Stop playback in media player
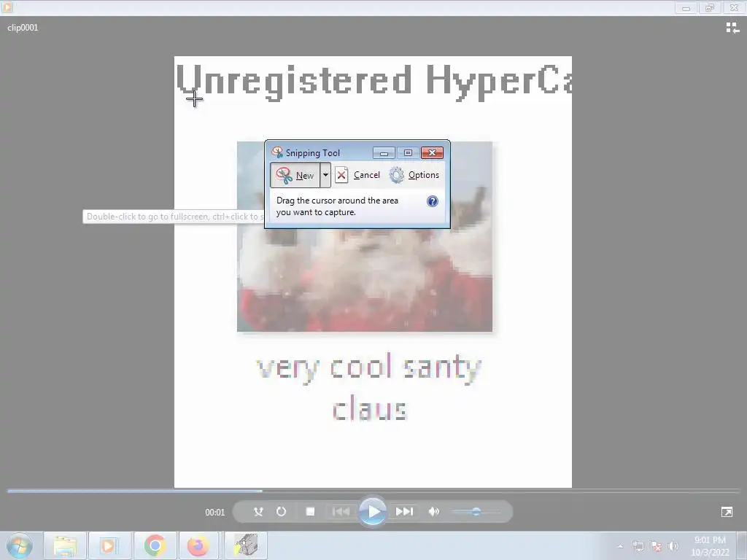This screenshot has width=747, height=560. [x=310, y=512]
